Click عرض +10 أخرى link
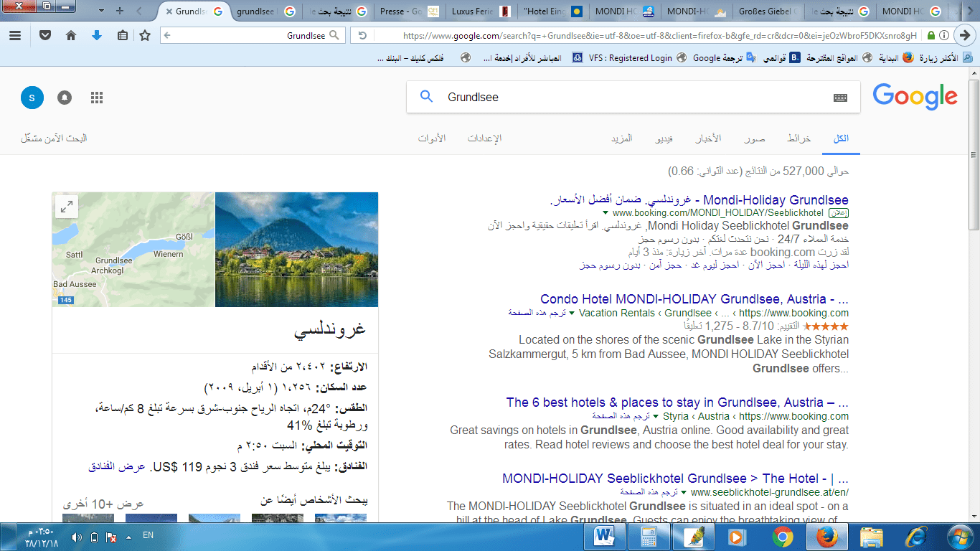 tap(103, 504)
